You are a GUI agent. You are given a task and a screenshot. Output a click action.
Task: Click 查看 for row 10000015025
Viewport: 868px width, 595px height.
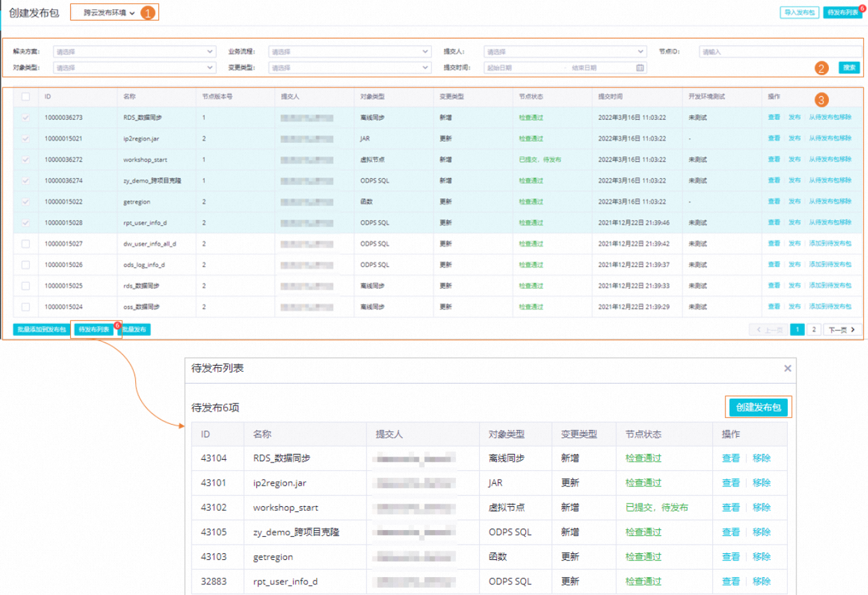coord(774,286)
